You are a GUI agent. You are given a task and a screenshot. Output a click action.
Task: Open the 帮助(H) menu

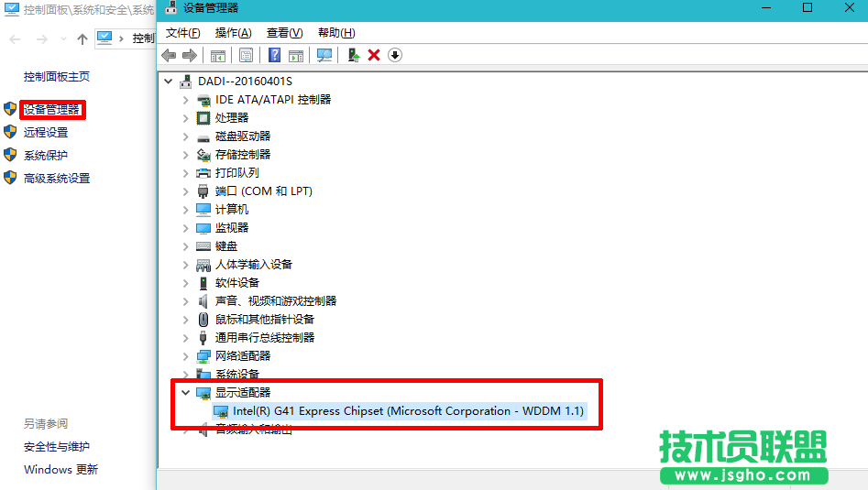336,33
